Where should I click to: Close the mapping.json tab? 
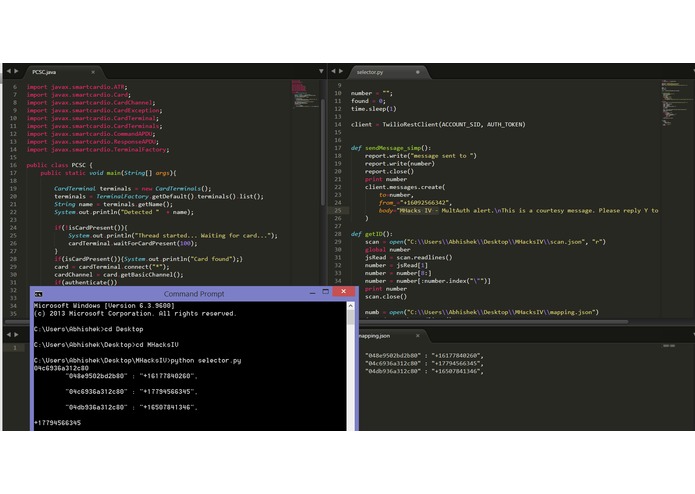pyautogui.click(x=418, y=336)
